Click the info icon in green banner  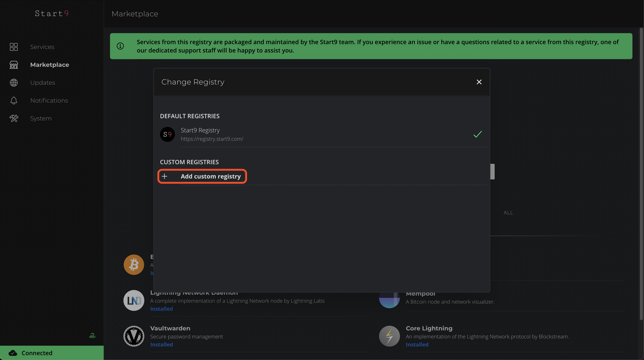(x=120, y=46)
